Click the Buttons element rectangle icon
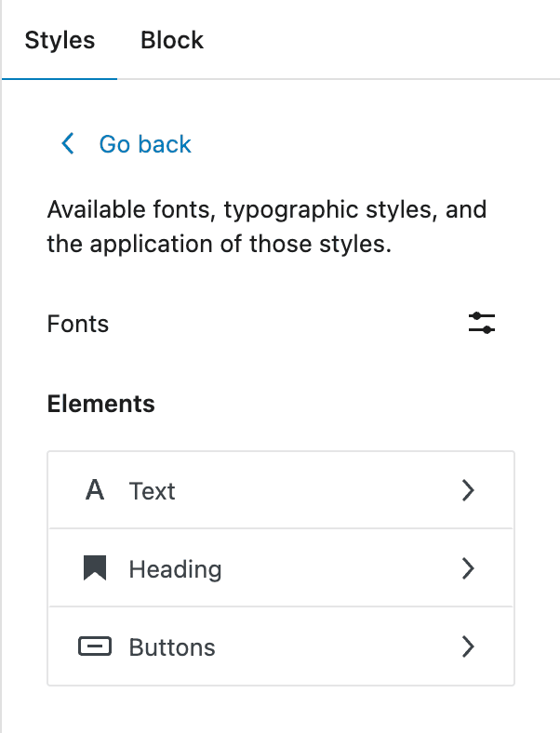The height and width of the screenshot is (733, 560). pyautogui.click(x=95, y=647)
